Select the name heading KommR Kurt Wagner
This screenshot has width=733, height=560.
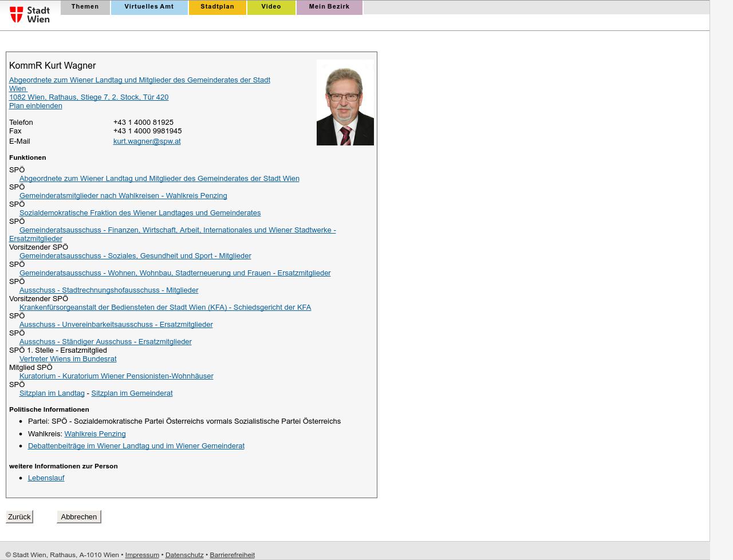52,66
